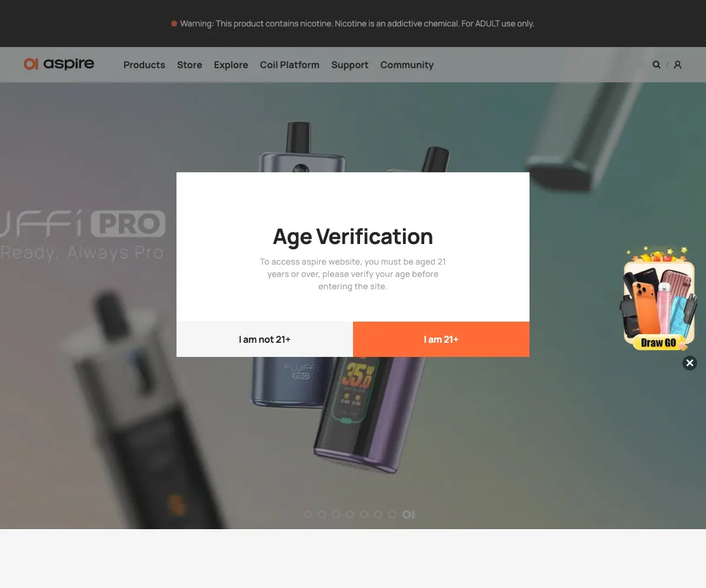The height and width of the screenshot is (588, 706).
Task: Open the user account icon
Action: 678,65
